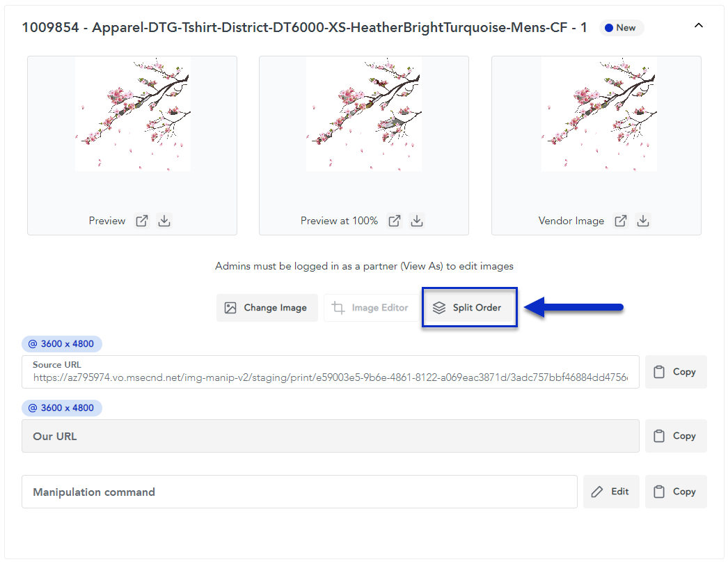
Task: Edit the Manipulation command
Action: pos(610,492)
